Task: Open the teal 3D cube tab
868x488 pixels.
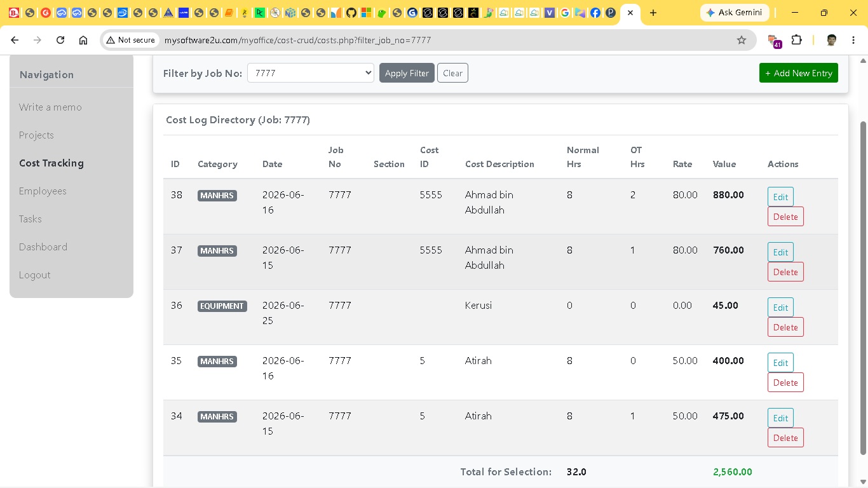Action: point(290,13)
